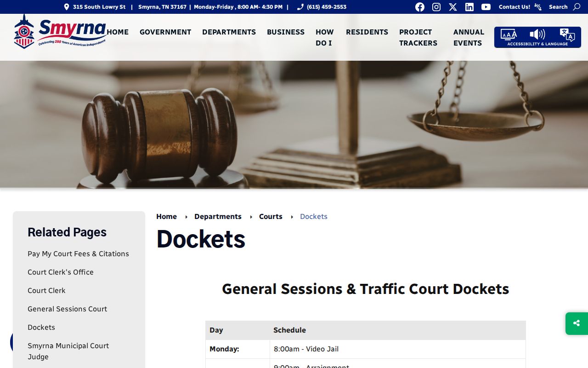Screen dimensions: 588x368
Task: Open the Instagram icon link
Action: pyautogui.click(x=436, y=7)
